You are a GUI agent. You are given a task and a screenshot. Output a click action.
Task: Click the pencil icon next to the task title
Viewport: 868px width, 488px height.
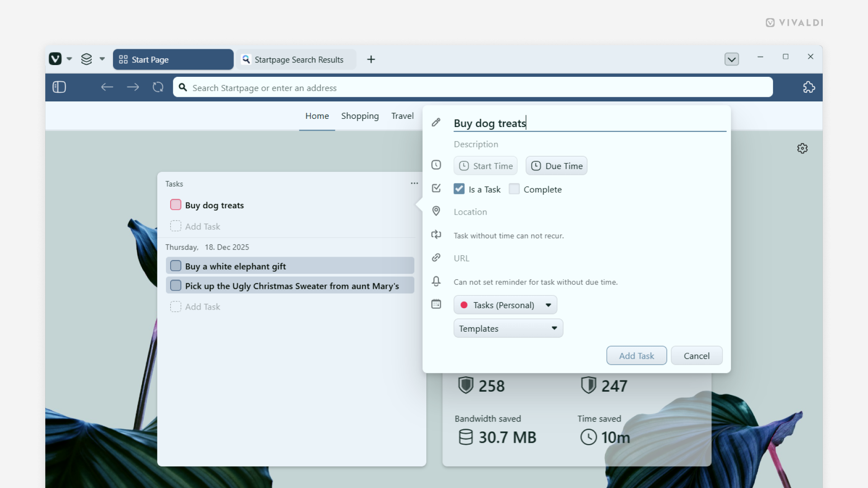pos(436,122)
